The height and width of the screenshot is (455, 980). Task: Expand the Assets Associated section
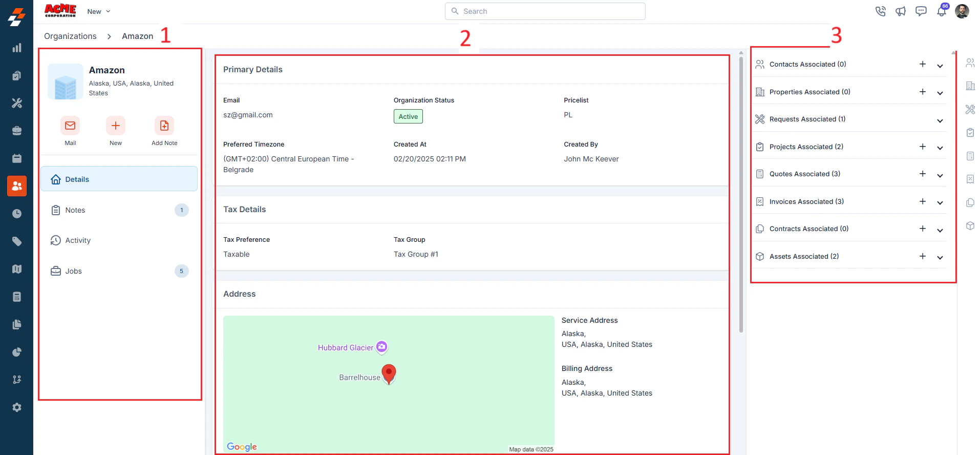[x=940, y=257]
